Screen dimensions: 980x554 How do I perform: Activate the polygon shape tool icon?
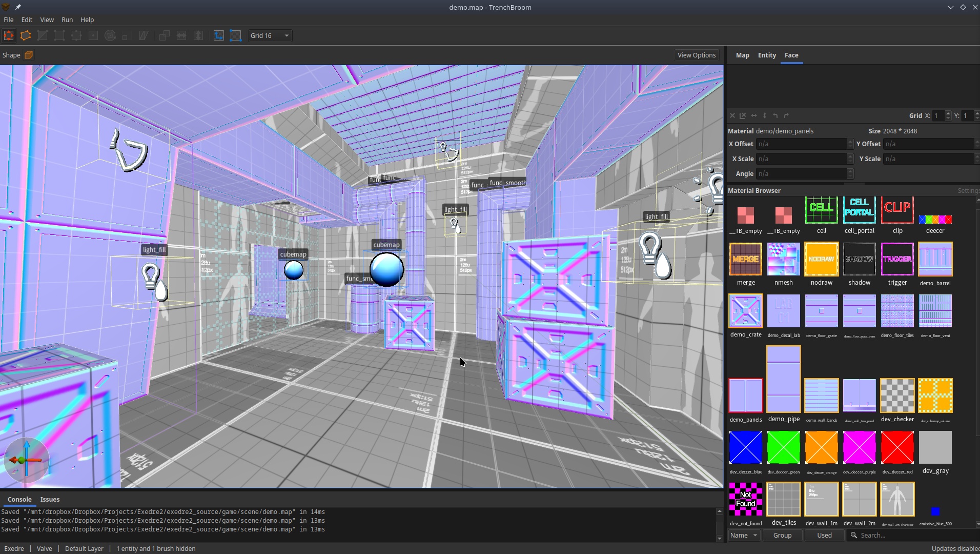(26, 35)
